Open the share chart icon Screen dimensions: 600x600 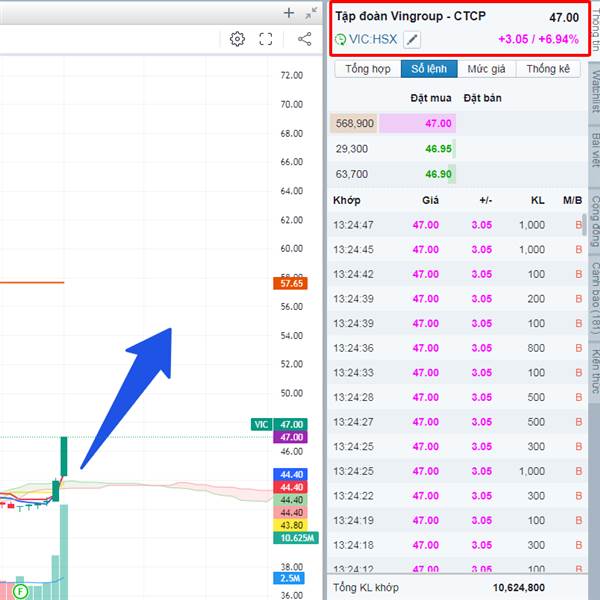[305, 39]
